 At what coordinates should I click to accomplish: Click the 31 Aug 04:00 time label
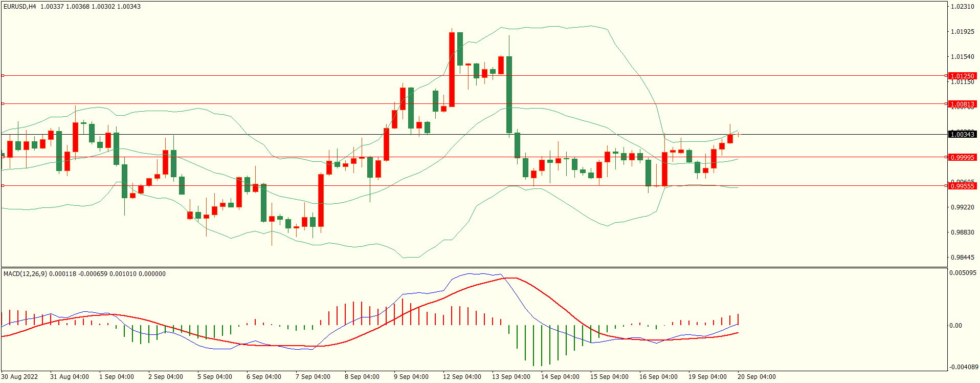coord(69,377)
